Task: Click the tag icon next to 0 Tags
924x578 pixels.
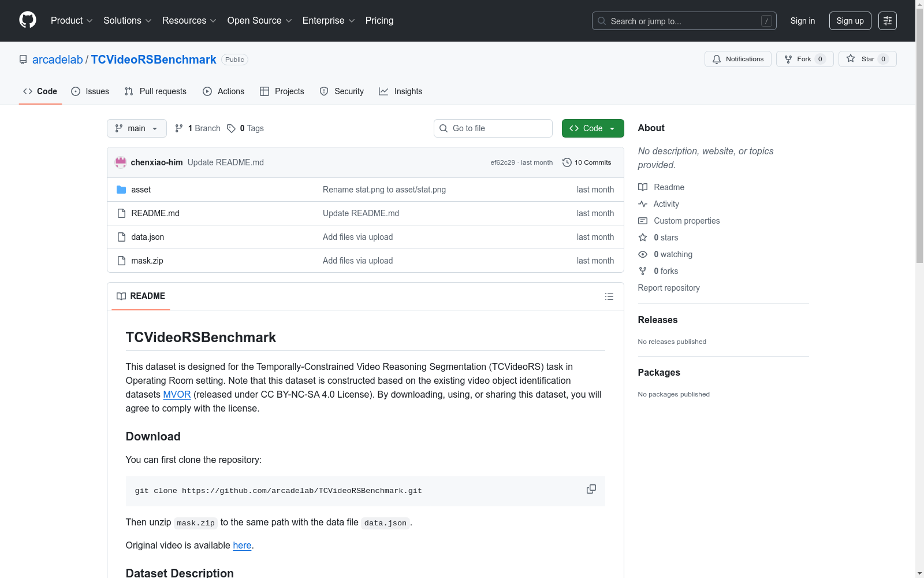Action: coord(231,128)
